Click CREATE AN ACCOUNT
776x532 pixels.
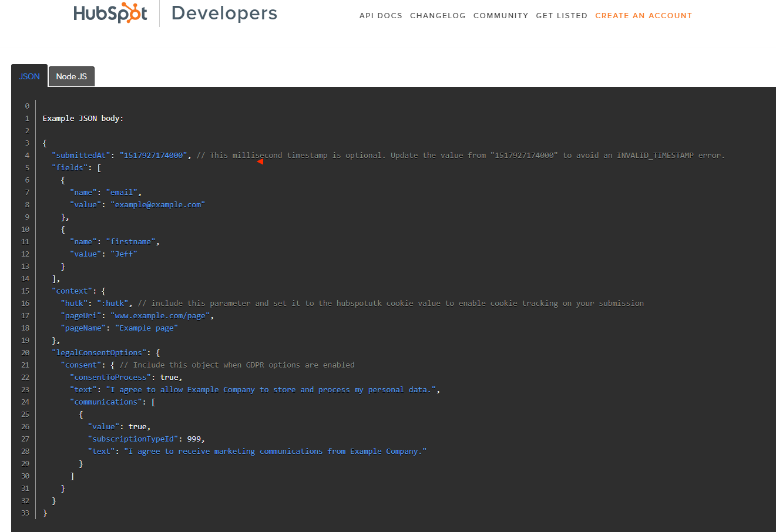pyautogui.click(x=643, y=16)
